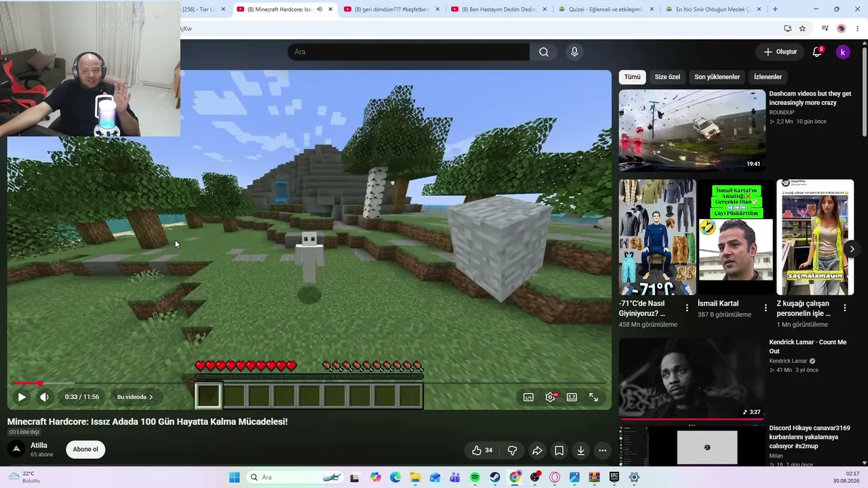Screen dimensions: 868x488
Task: Open the player settings gear
Action: click(550, 397)
